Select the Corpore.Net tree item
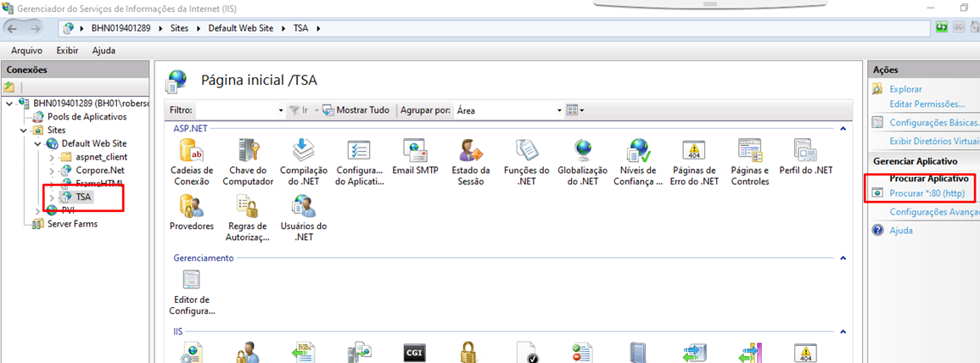This screenshot has width=980, height=363. 99,170
